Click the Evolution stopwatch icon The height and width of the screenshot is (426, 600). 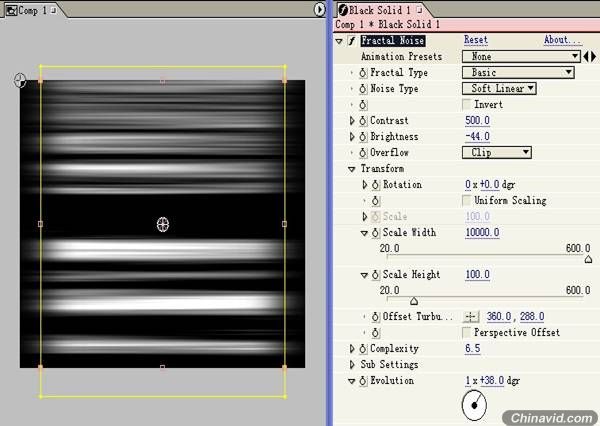(363, 381)
